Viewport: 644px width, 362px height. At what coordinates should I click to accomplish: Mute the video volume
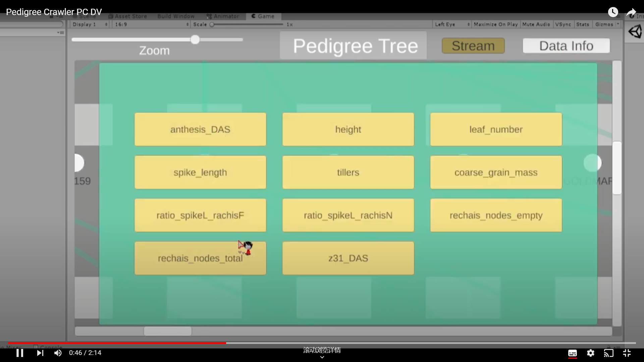coord(58,353)
